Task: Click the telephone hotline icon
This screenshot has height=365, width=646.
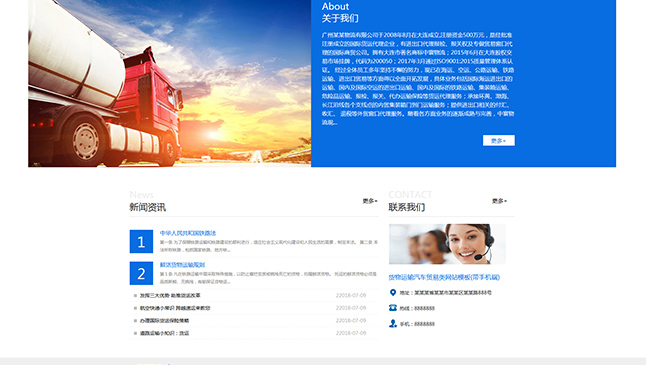Action: tap(393, 308)
